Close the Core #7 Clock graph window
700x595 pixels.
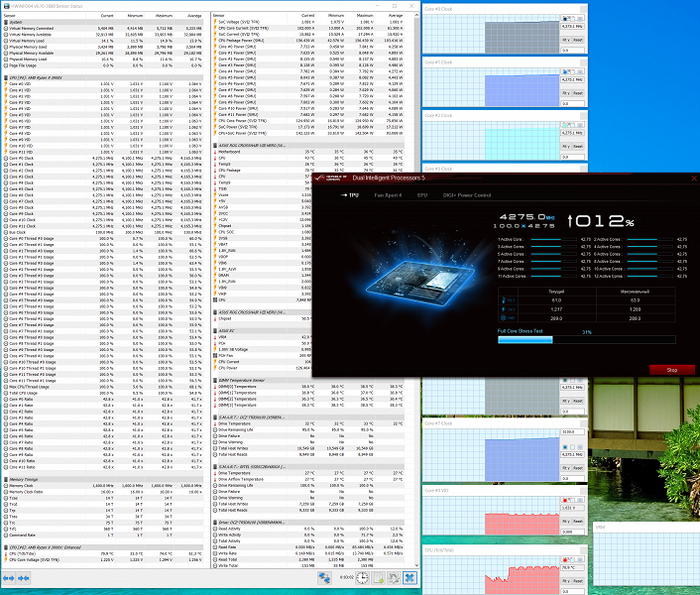coord(583,423)
